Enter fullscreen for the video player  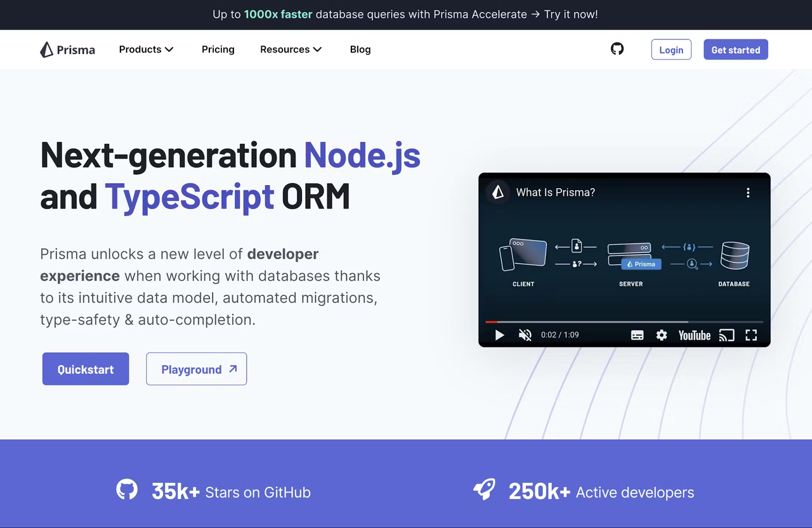click(x=752, y=335)
